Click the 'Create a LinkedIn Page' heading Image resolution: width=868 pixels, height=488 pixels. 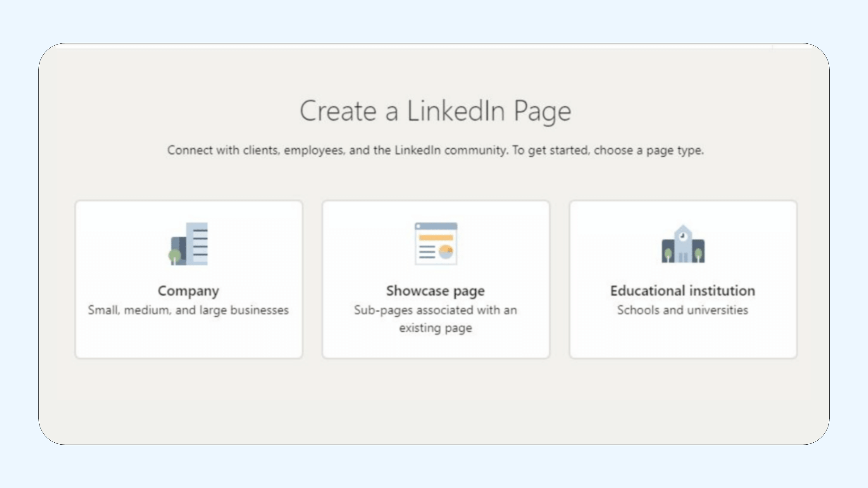click(436, 111)
